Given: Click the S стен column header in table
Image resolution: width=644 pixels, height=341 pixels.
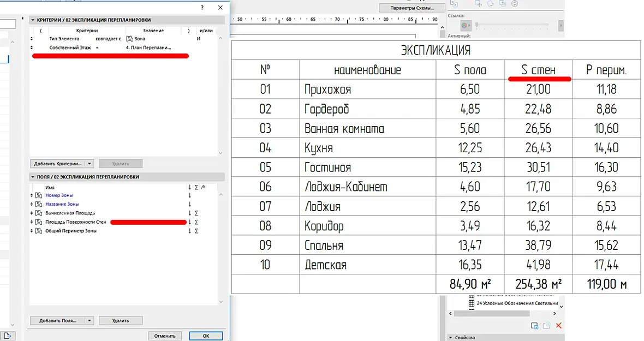Looking at the screenshot, I should click(539, 70).
